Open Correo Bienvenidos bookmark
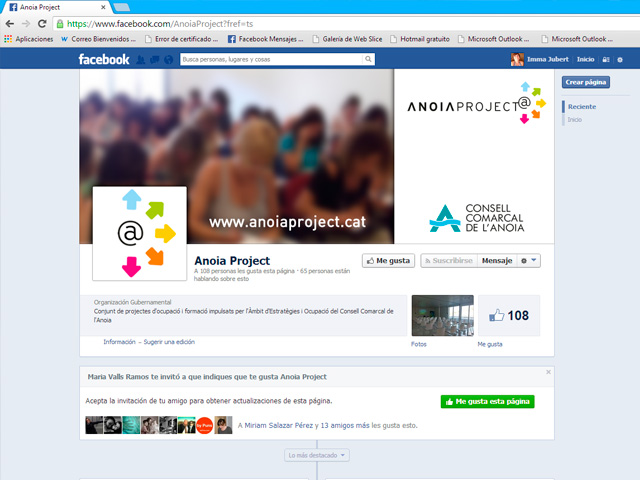This screenshot has height=480, width=640. [x=98, y=39]
